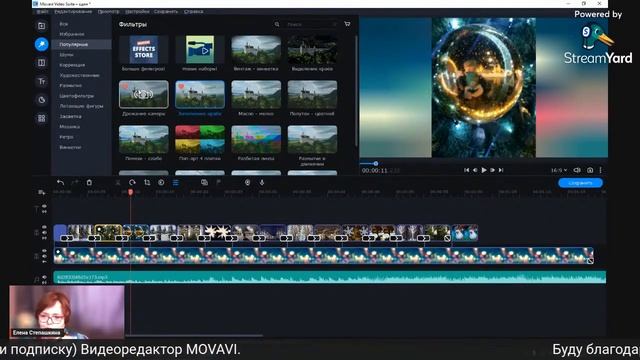This screenshot has height=360, width=640.
Task: Click the Delete trash icon in timeline toolbar
Action: [89, 182]
